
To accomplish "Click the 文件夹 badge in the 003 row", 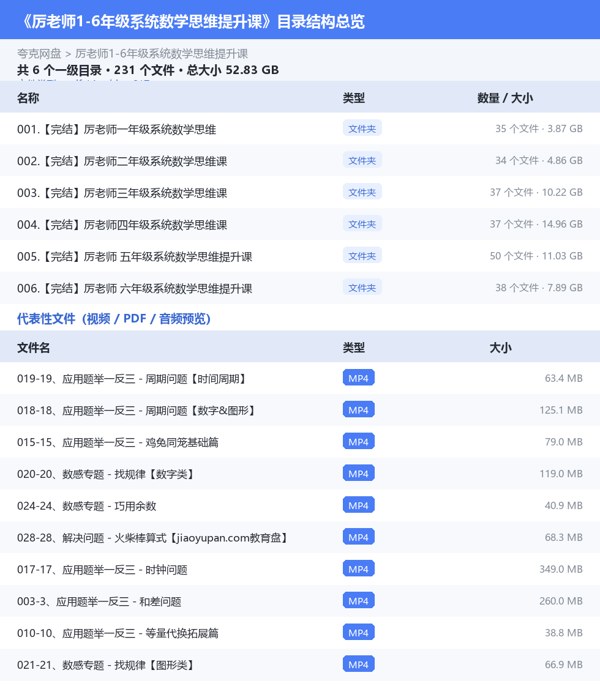I will pyautogui.click(x=362, y=192).
